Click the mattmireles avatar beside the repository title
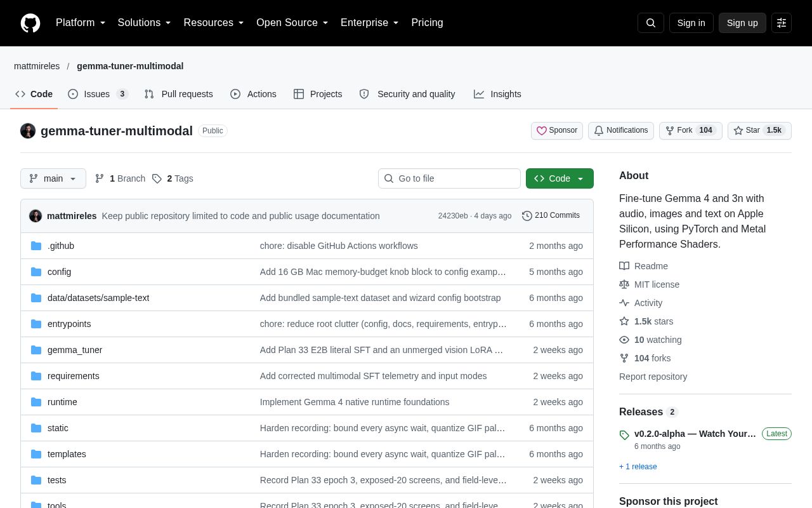The image size is (812, 508). click(x=28, y=131)
